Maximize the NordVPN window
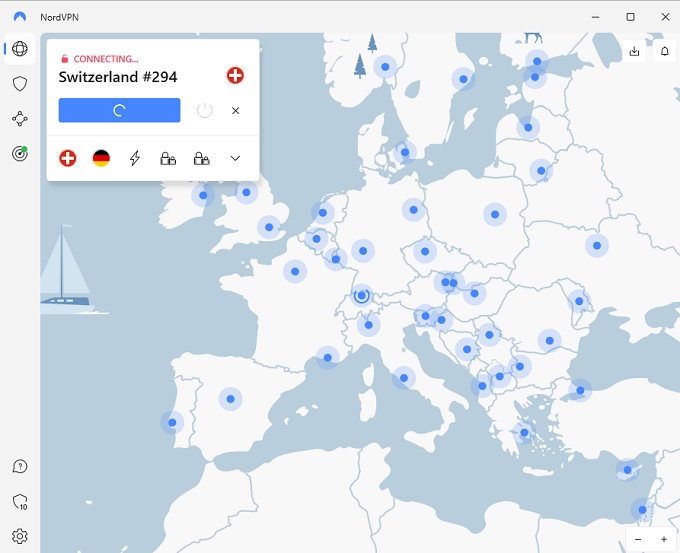The width and height of the screenshot is (680, 553). (x=631, y=17)
